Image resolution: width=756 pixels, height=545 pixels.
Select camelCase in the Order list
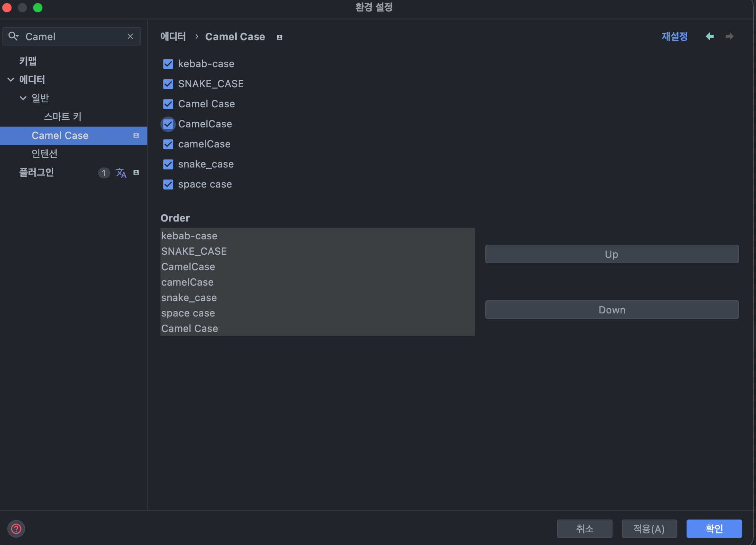(x=187, y=282)
